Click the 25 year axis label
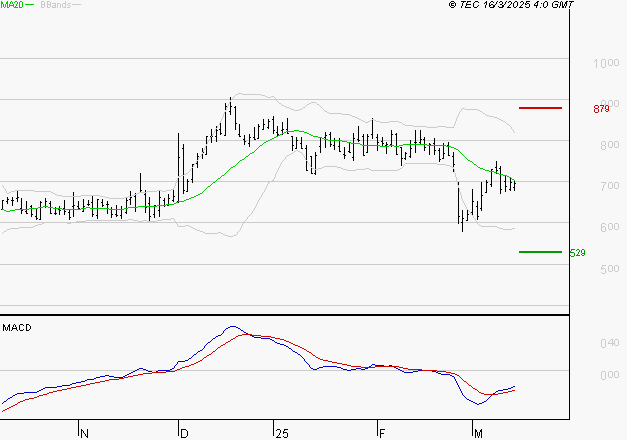The image size is (627, 440). coord(282,434)
